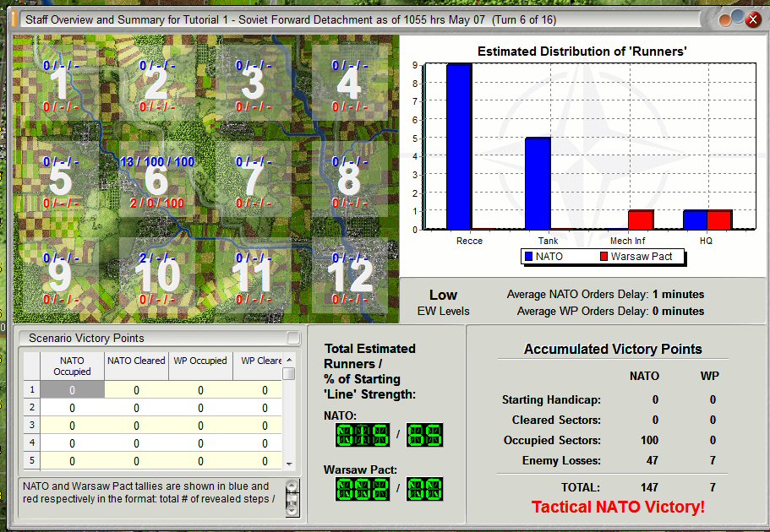Image resolution: width=770 pixels, height=532 pixels.
Task: Click the tallies description box down arrow
Action: tap(292, 511)
